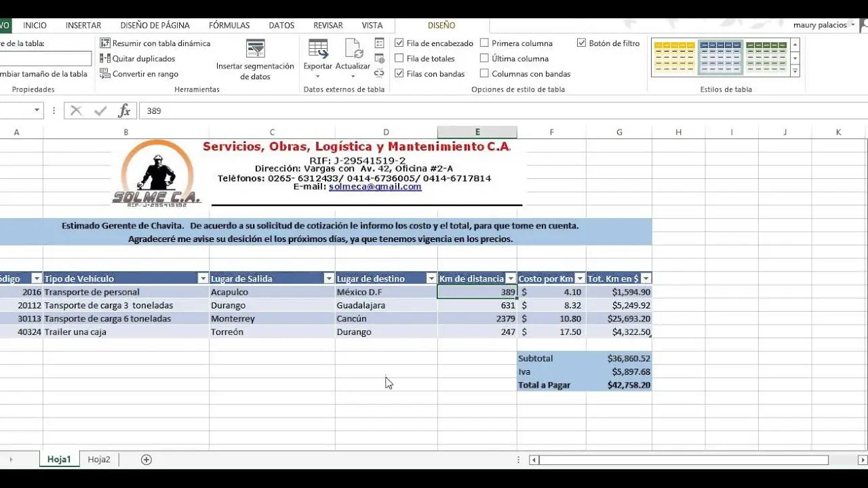Screen dimensions: 868x488
Task: Open filter dropdown for Tot. Km en $
Action: click(646, 279)
